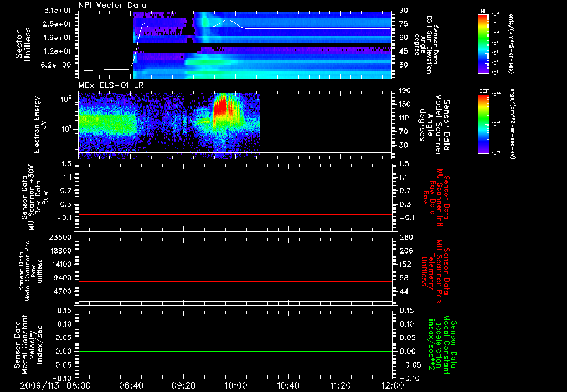Click the "150" scanner angle tick label

click(x=405, y=105)
